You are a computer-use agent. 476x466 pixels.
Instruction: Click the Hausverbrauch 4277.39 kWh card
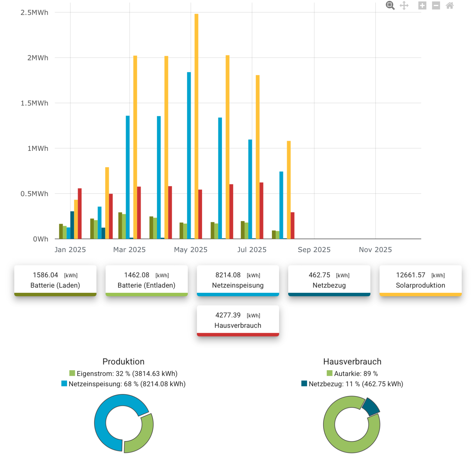click(x=238, y=321)
